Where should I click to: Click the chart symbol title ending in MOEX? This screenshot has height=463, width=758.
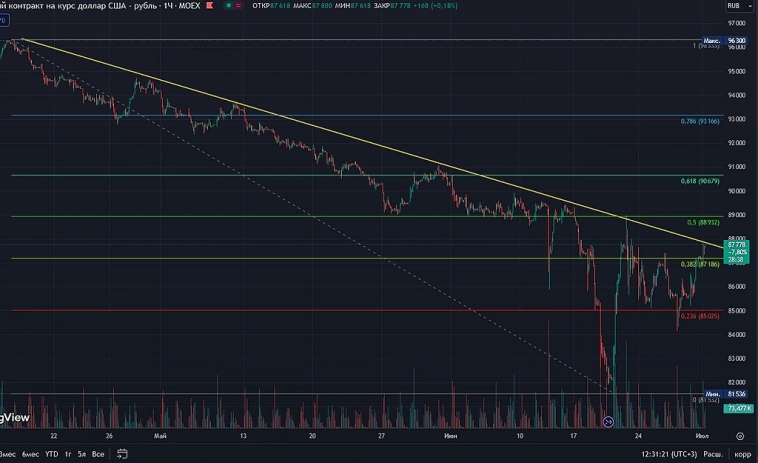(x=100, y=5)
